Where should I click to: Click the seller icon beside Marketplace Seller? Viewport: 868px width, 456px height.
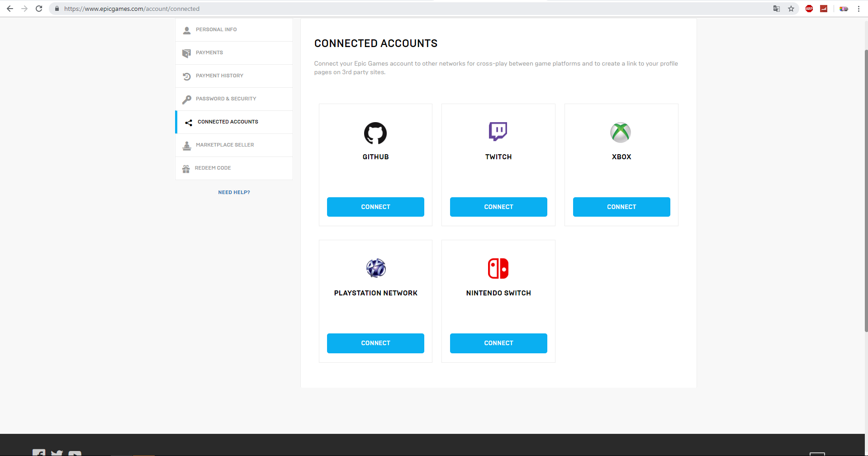pos(187,146)
